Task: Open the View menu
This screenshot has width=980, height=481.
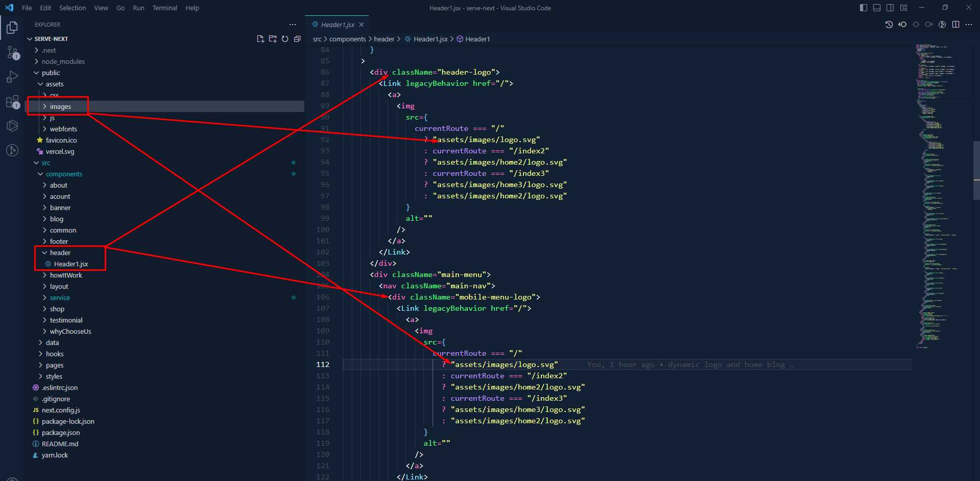Action: pos(101,8)
